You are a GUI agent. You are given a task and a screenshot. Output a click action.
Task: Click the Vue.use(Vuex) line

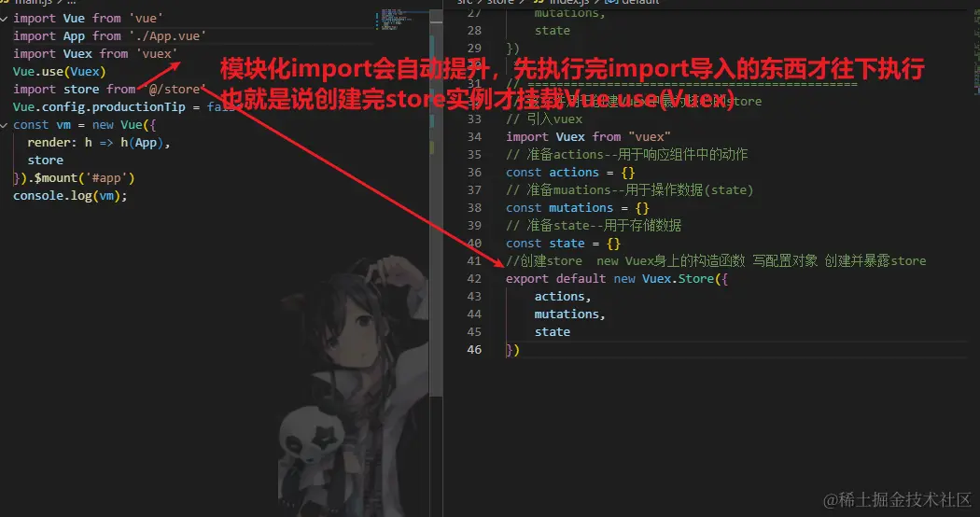(60, 72)
